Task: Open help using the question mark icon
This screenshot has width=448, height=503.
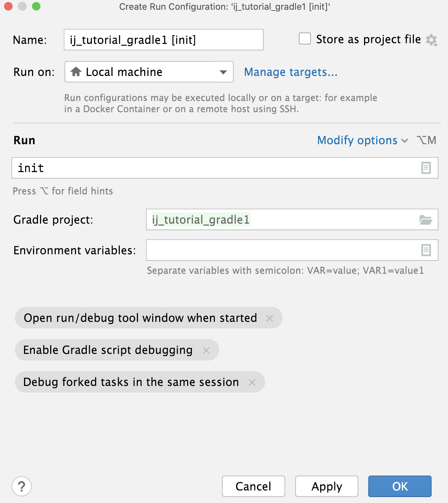Action: point(22,486)
